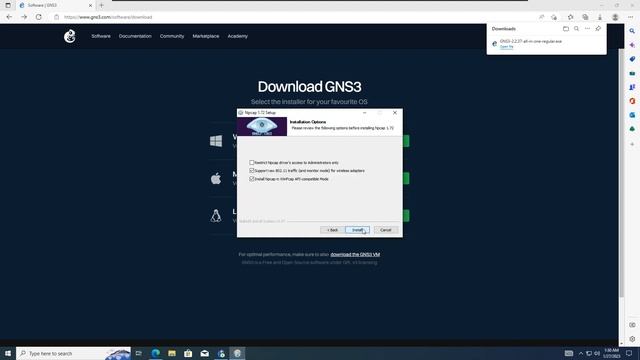
Task: Enable restrict Npcap driver access to Administrators
Action: pos(251,162)
